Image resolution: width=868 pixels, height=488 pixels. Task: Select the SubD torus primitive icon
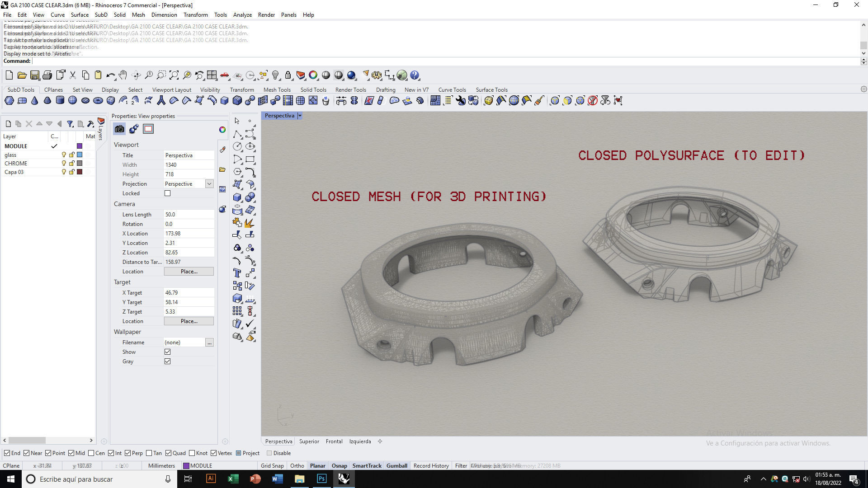(98, 100)
